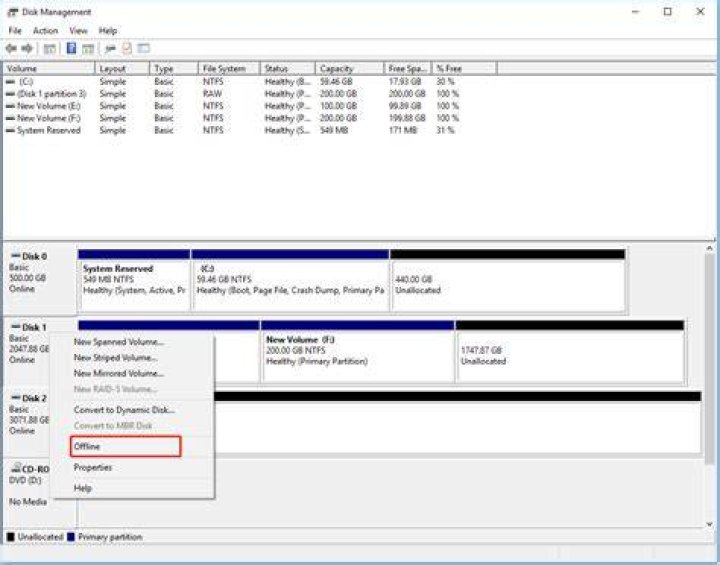Click the (C:) volume row icon
The height and width of the screenshot is (565, 720).
click(10, 82)
